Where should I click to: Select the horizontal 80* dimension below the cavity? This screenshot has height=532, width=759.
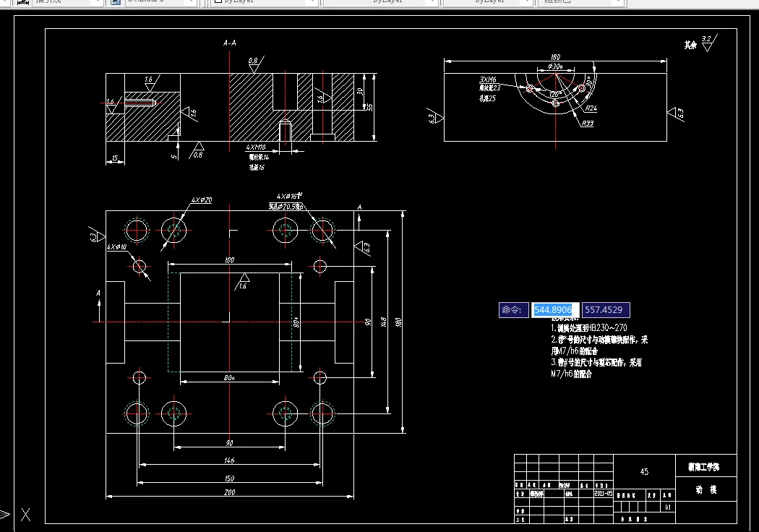[229, 378]
